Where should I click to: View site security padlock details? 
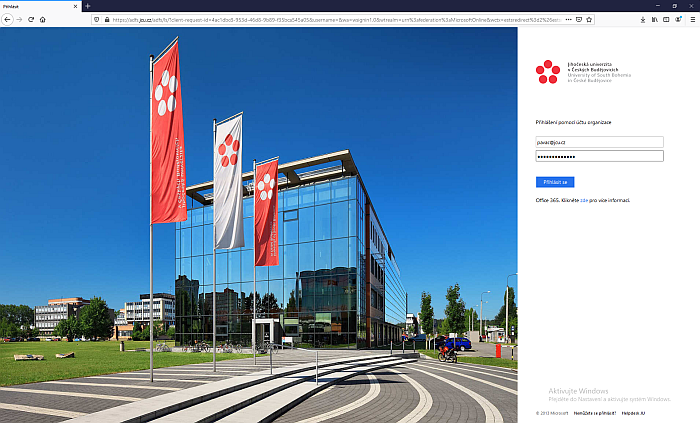pos(107,20)
